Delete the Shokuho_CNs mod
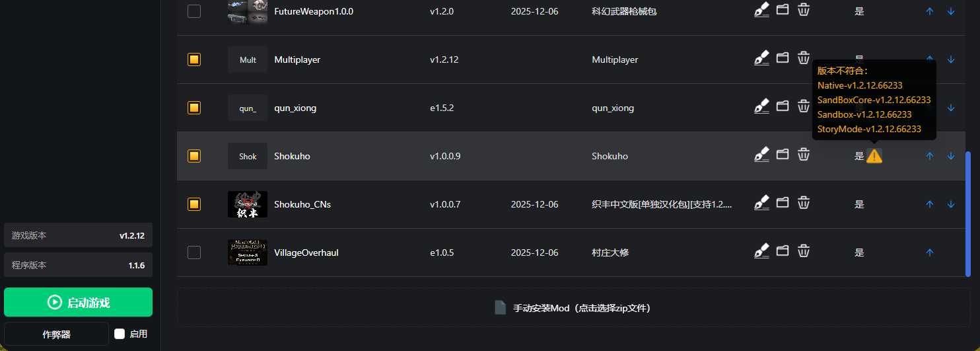 point(804,202)
